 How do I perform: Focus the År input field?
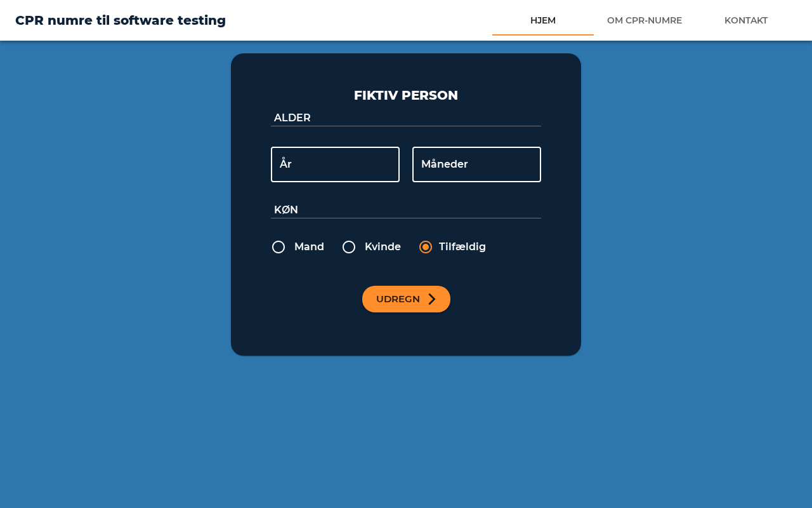[x=335, y=164]
